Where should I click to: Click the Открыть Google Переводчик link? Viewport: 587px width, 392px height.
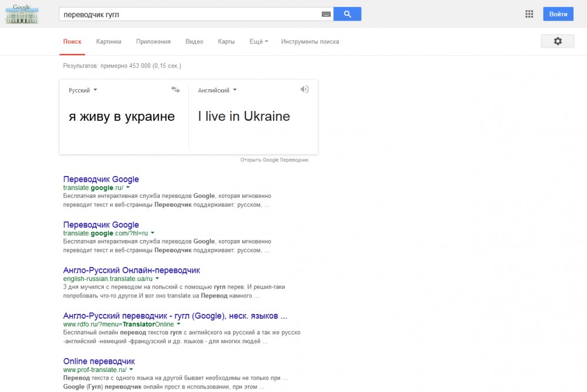click(274, 160)
